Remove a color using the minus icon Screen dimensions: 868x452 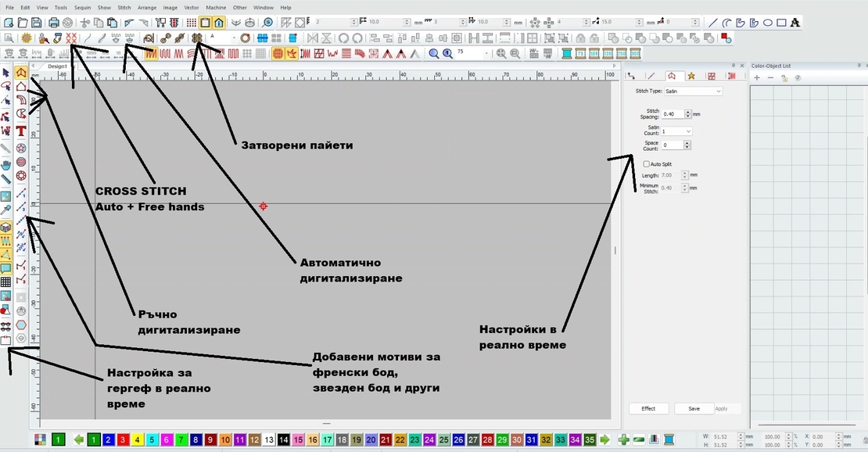[770, 78]
